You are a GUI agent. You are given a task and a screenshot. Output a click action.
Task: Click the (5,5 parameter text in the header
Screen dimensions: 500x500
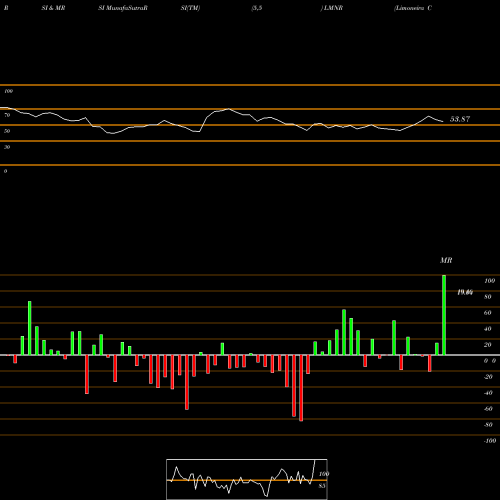[x=257, y=8]
